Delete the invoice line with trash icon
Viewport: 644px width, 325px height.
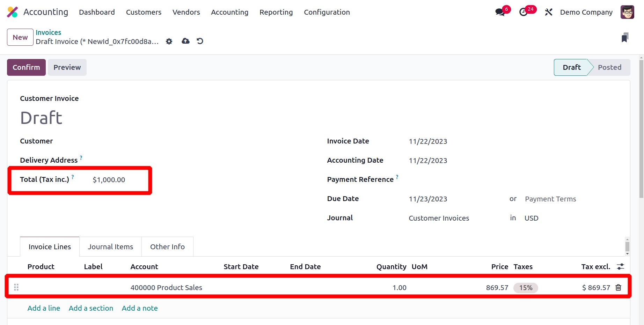pyautogui.click(x=618, y=288)
